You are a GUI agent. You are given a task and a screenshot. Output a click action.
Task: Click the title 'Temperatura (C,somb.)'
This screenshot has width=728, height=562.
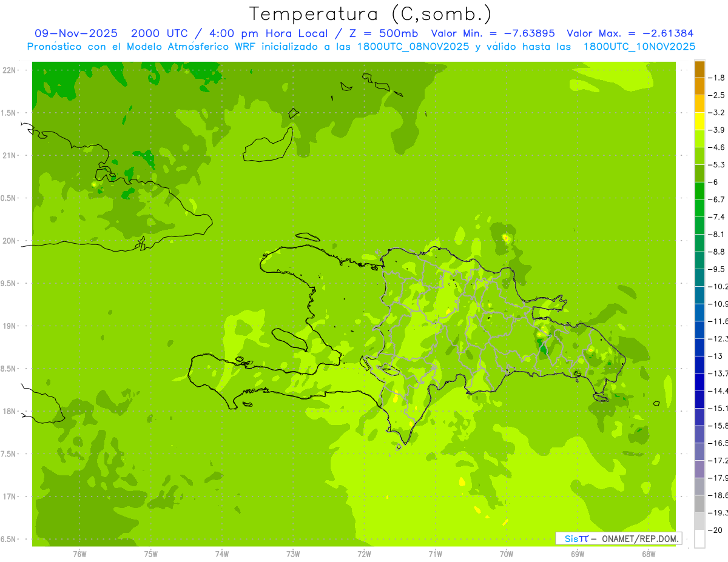[x=371, y=14]
